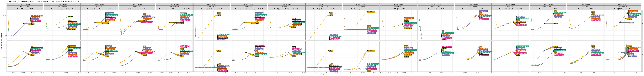The width and height of the screenshot is (644, 76).
Task: Click the 'Test: DT[,.SD] improved in #4501' header
Action: (623, 9)
